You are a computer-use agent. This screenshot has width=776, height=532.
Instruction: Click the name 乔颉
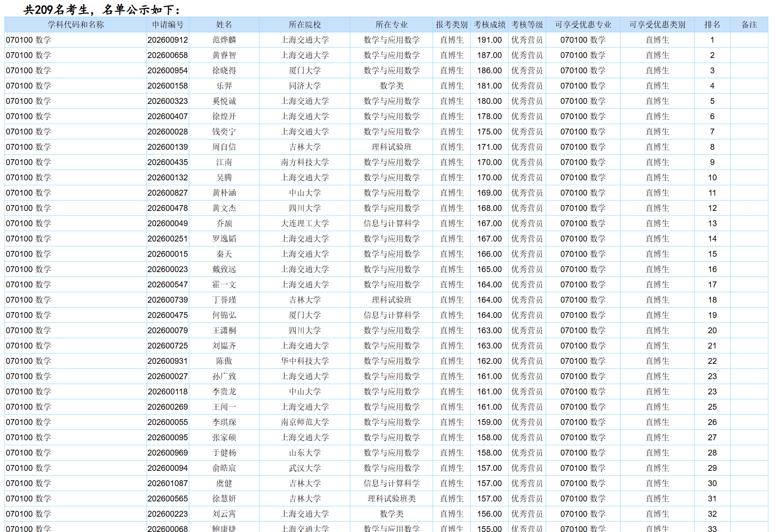[224, 224]
